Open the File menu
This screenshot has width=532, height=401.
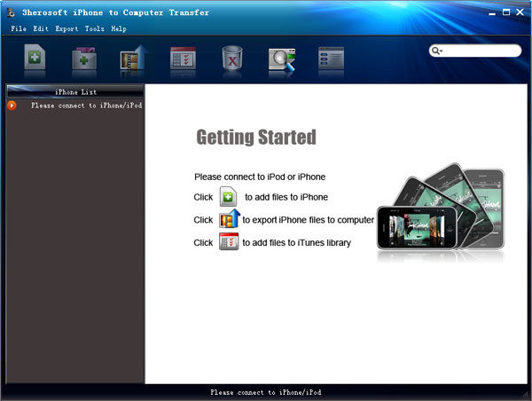tap(19, 29)
